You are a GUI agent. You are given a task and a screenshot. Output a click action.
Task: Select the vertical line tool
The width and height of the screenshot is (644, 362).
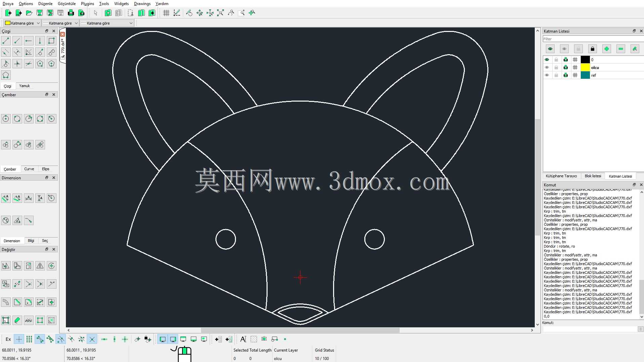coord(40,41)
